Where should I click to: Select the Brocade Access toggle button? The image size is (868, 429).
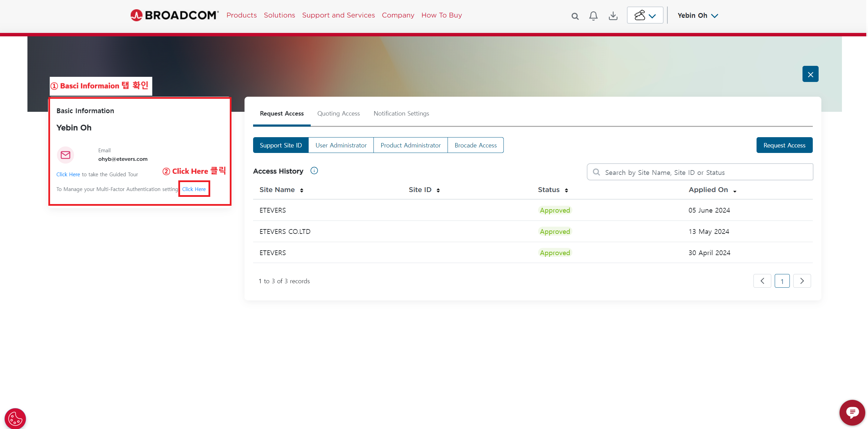pyautogui.click(x=475, y=145)
